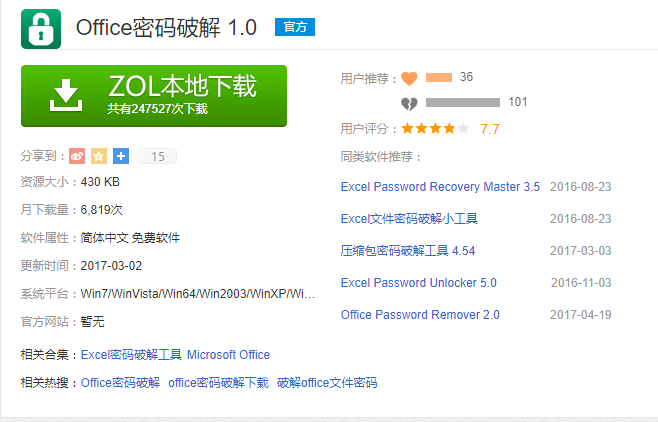Click the broken heart dislike icon
This screenshot has height=422, width=658.
point(409,103)
